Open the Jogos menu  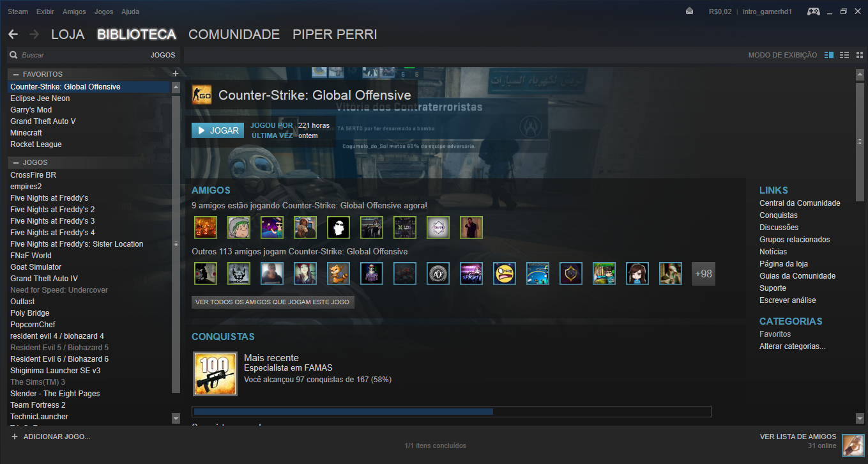(103, 12)
